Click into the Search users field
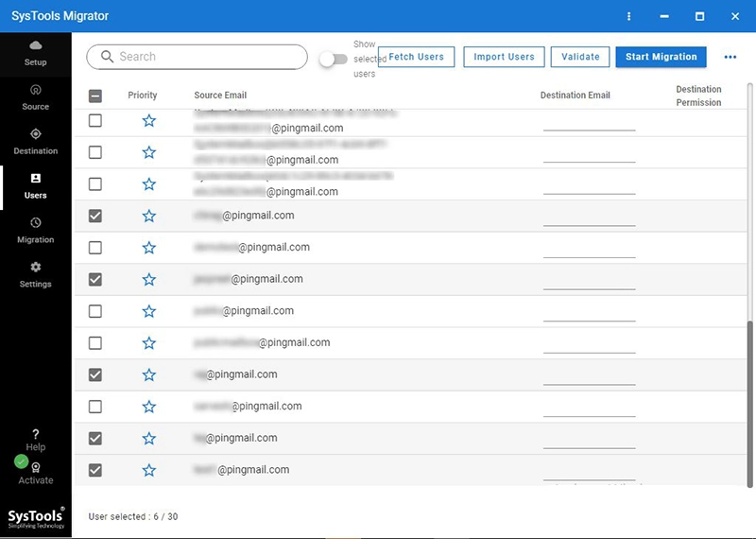The image size is (756, 539). click(x=197, y=57)
